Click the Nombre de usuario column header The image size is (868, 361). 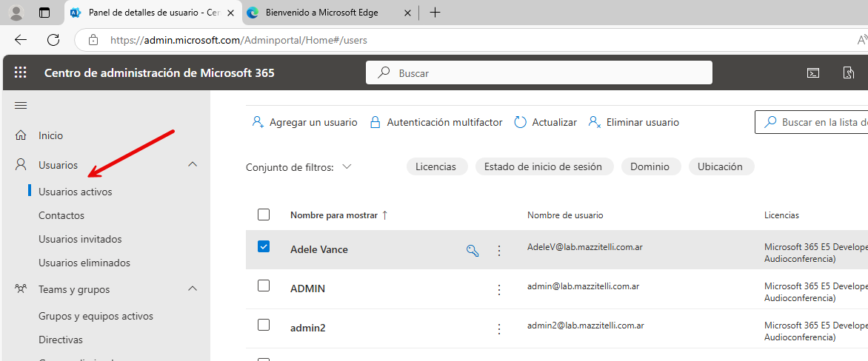coord(565,215)
